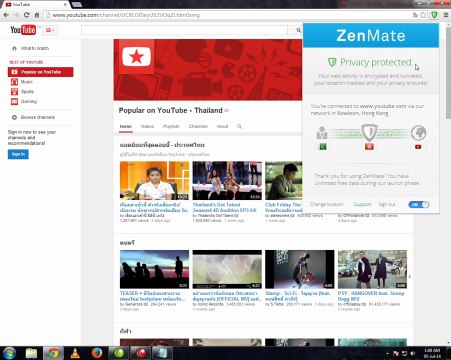Open the TEASER silhouette video thumbnail
The height and width of the screenshot is (360, 451).
point(154,269)
